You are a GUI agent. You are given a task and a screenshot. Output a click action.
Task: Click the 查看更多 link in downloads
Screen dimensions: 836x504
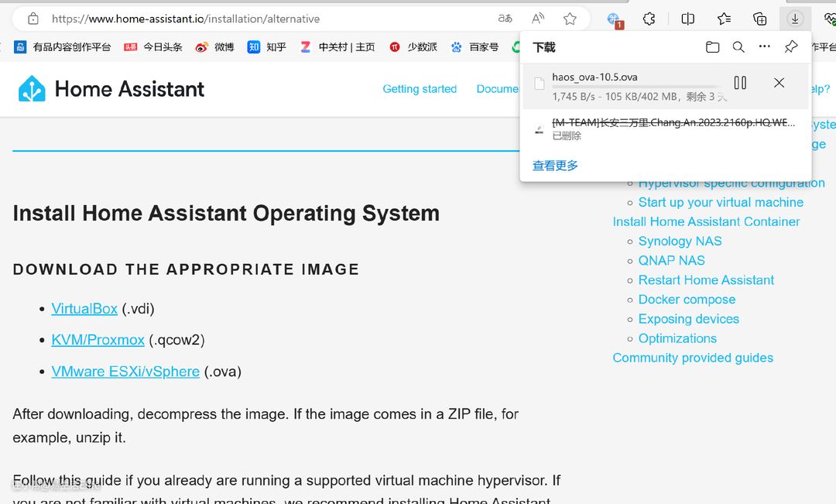point(555,166)
